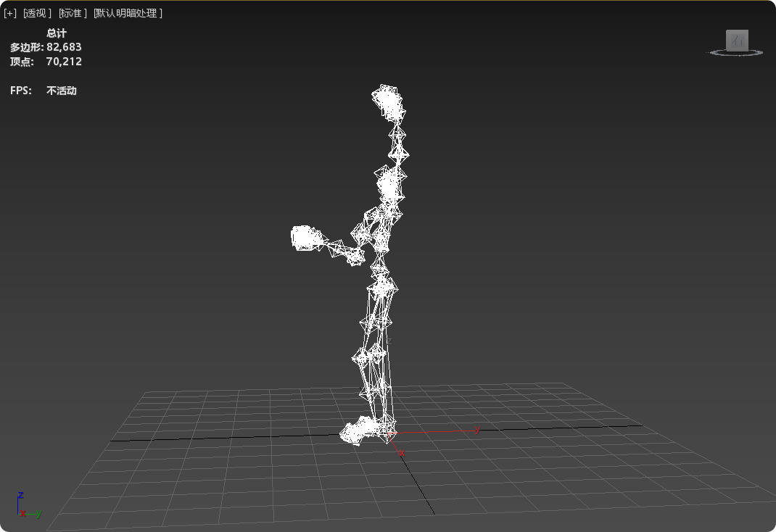Open the 标准 viewport quality menu
Image resolution: width=776 pixels, height=532 pixels.
click(73, 13)
